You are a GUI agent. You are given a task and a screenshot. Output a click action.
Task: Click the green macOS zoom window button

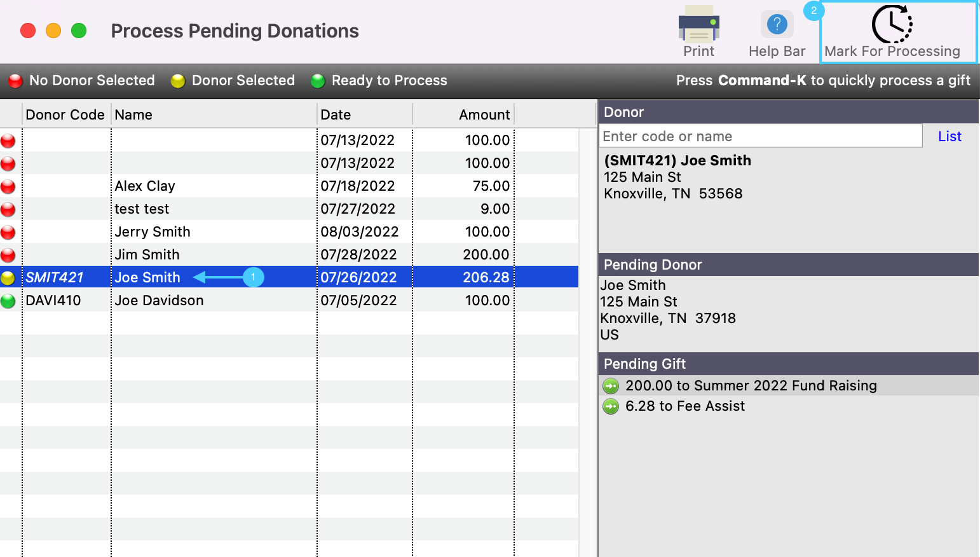[x=79, y=31]
